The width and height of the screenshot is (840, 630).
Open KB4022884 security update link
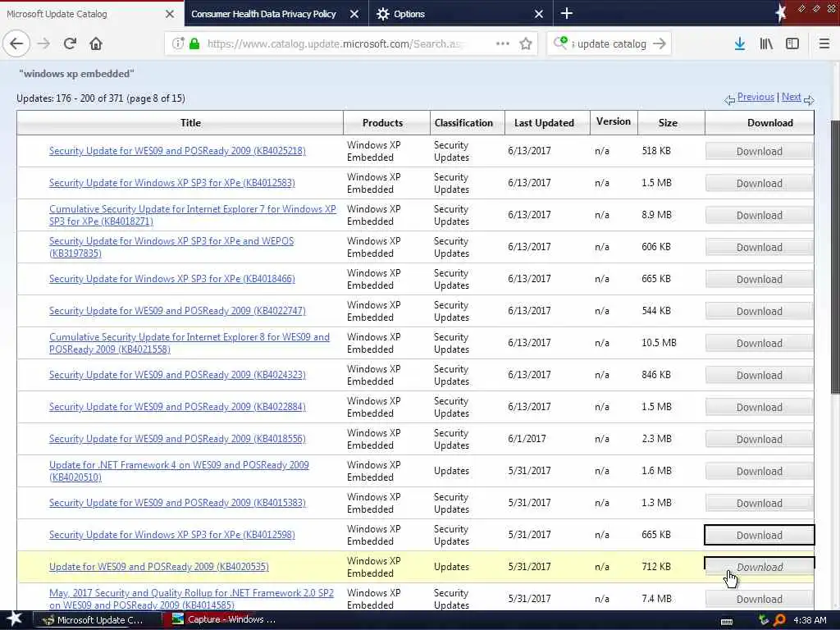click(177, 407)
